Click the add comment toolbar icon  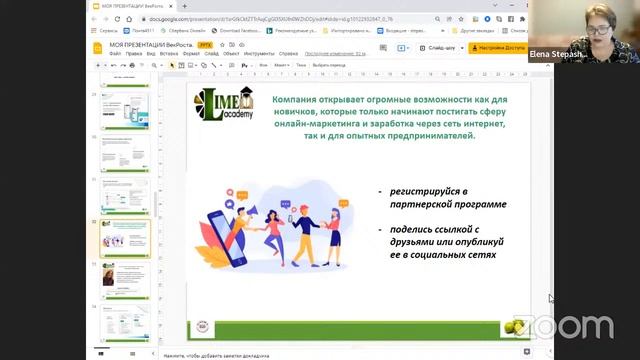[231, 65]
